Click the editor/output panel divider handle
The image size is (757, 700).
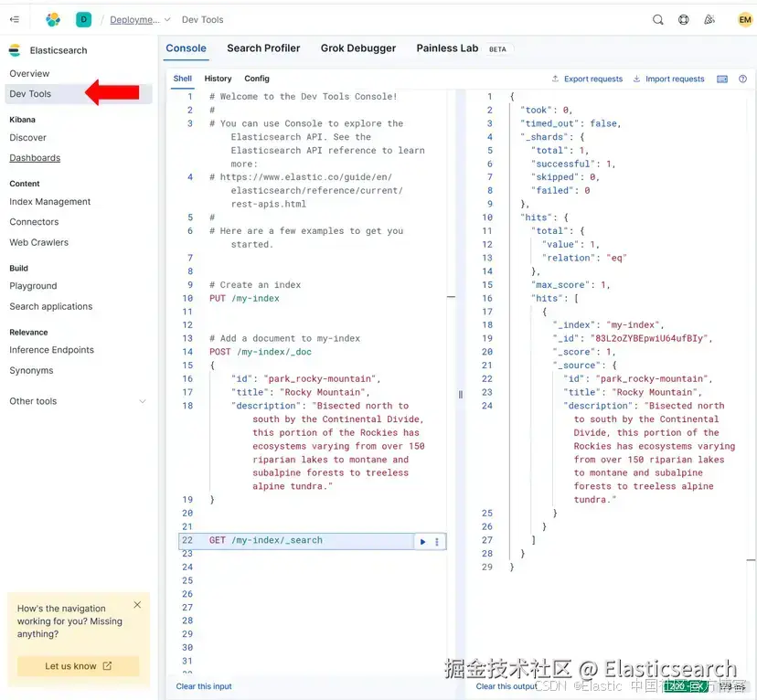pos(461,395)
